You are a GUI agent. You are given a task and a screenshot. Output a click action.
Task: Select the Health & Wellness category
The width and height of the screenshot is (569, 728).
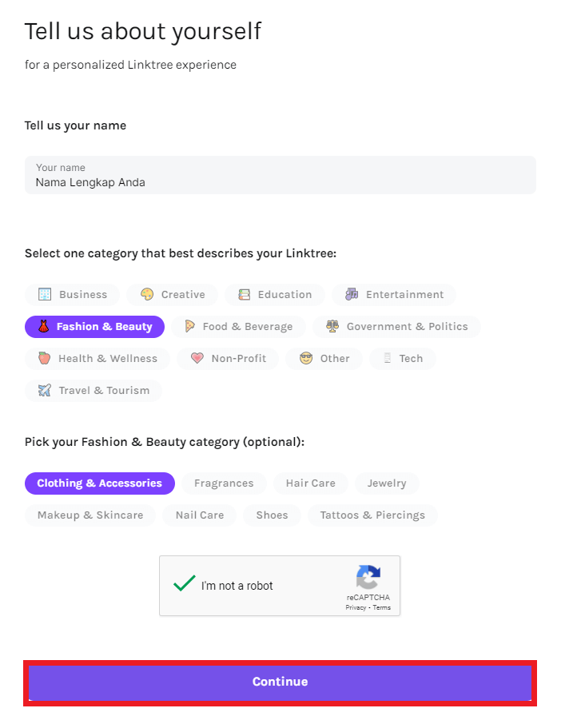[97, 359]
